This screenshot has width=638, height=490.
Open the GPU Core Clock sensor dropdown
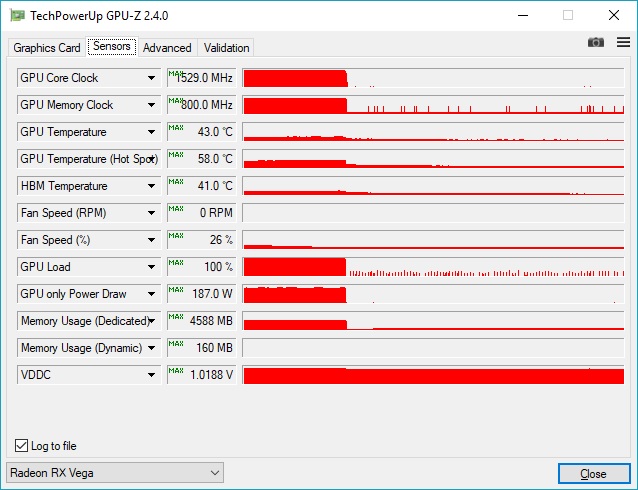[151, 78]
